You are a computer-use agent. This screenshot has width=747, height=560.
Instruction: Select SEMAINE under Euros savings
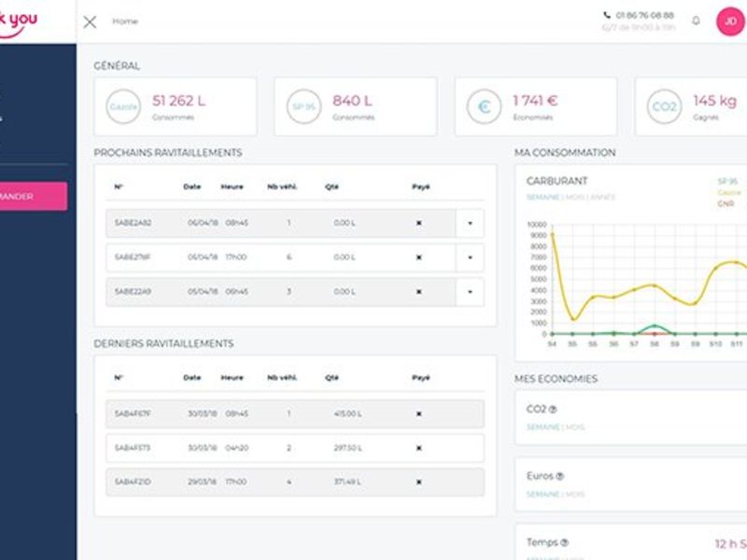click(543, 495)
